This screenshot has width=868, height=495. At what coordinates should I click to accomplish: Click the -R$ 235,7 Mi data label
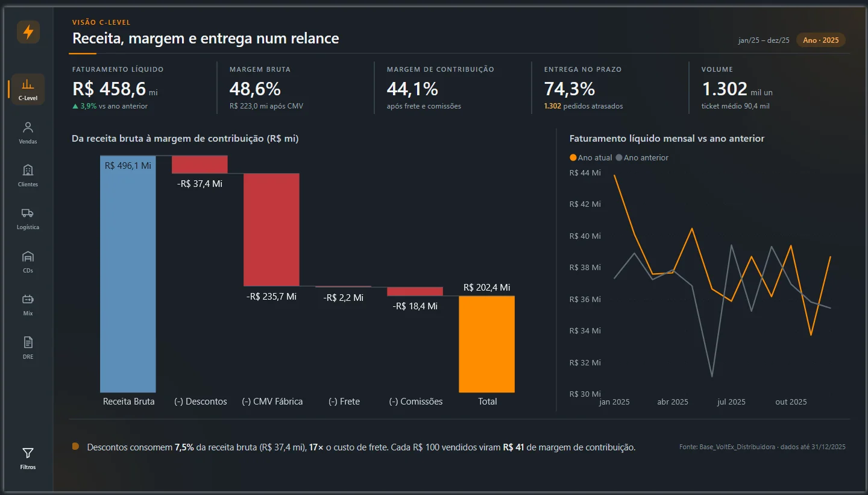point(271,296)
